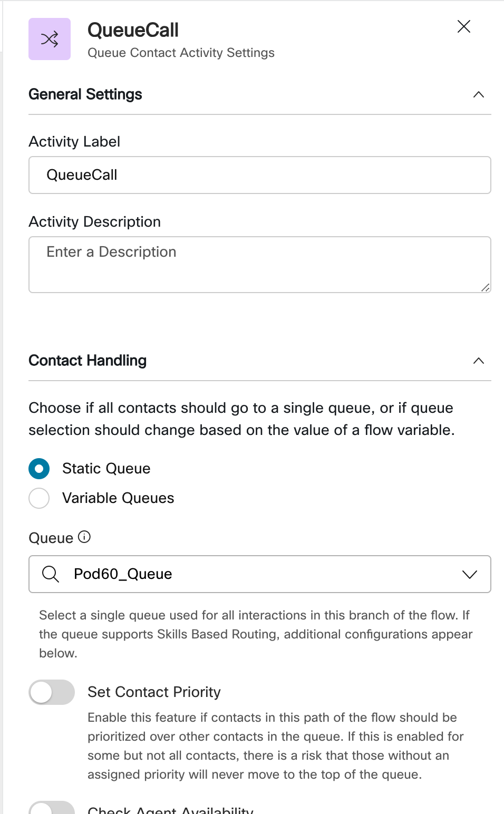The height and width of the screenshot is (814, 504).
Task: Close the QueueCall settings panel
Action: pos(464,26)
